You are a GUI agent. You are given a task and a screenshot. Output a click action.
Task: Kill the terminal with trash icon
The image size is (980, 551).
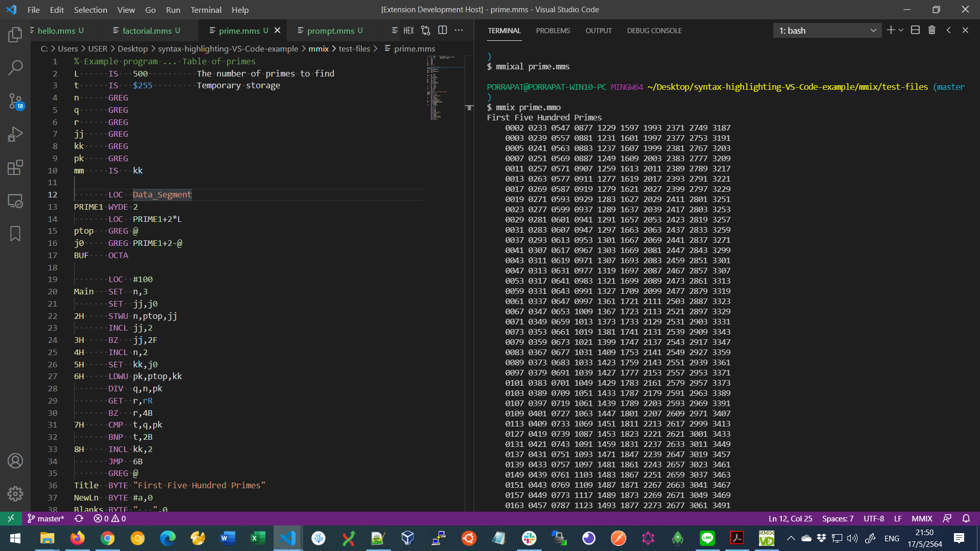(932, 31)
